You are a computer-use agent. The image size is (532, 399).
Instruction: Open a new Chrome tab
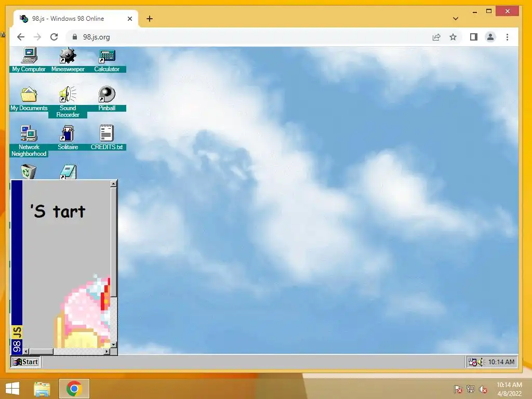150,19
